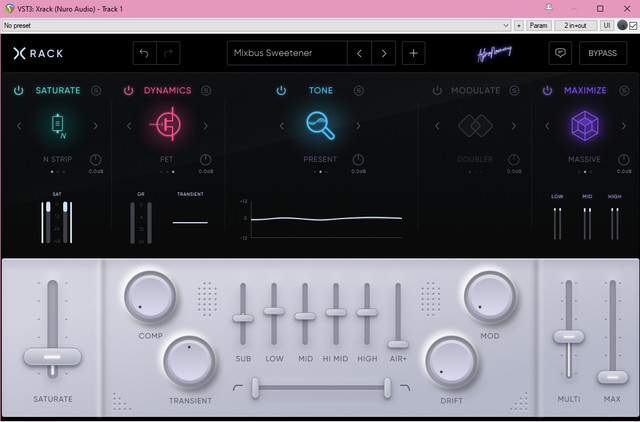Click the MOD knob
This screenshot has width=640, height=422.
490,297
